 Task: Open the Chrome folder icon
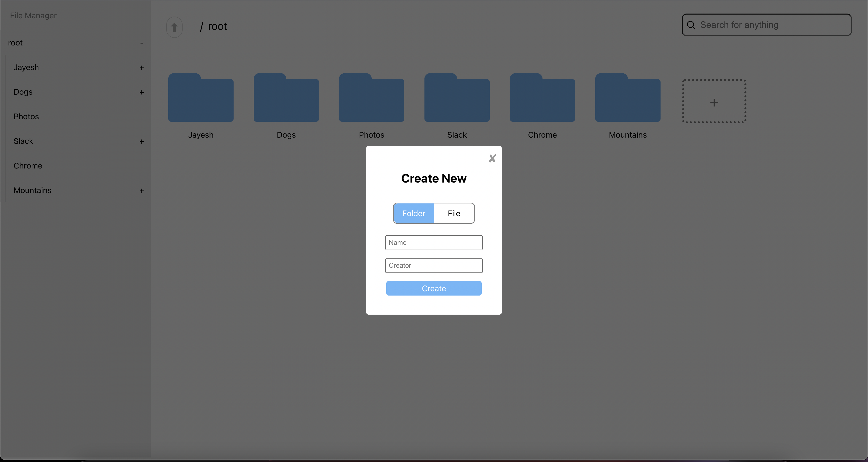pos(542,98)
